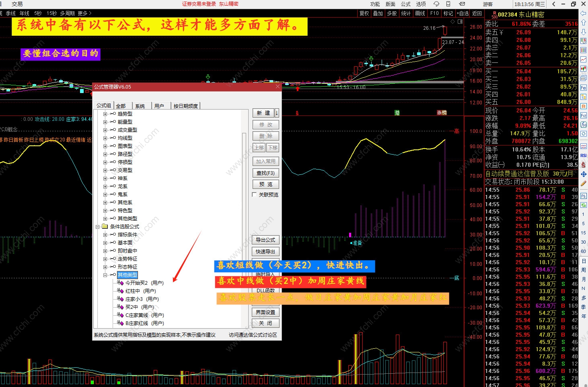588x387 pixels.
Task: Switch to the 全部 tab
Action: pos(121,106)
